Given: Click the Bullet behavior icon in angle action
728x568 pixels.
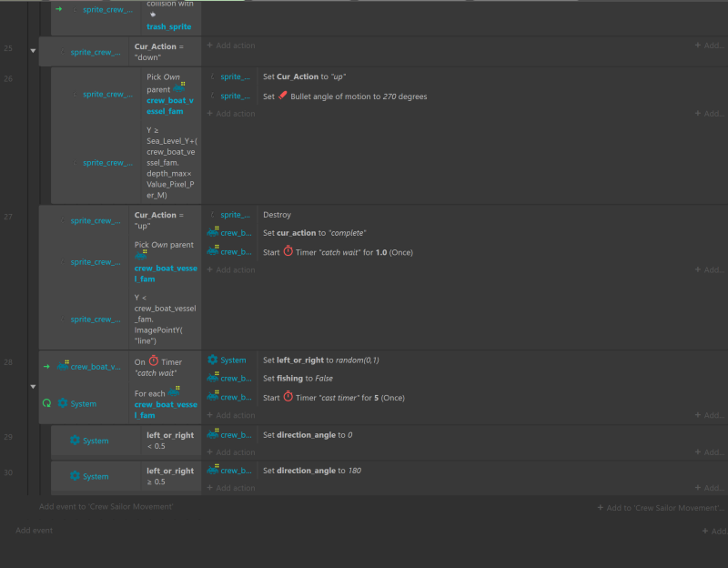Looking at the screenshot, I should [283, 96].
